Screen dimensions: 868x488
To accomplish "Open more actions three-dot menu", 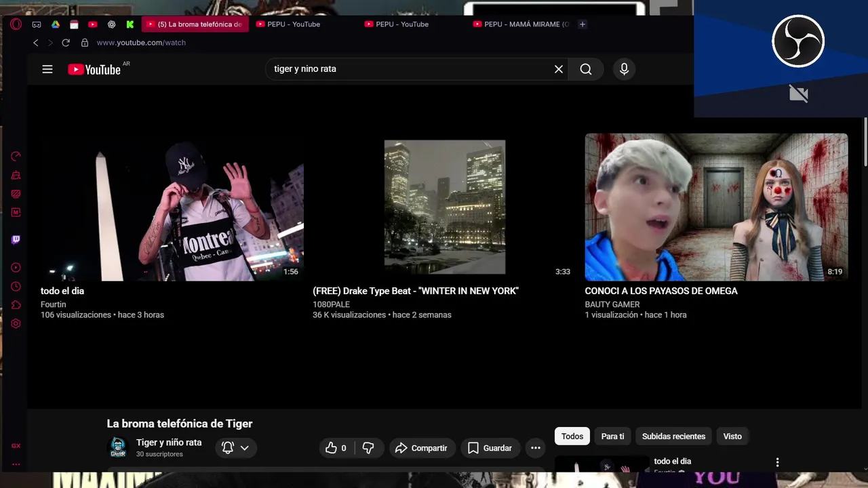I will (536, 448).
